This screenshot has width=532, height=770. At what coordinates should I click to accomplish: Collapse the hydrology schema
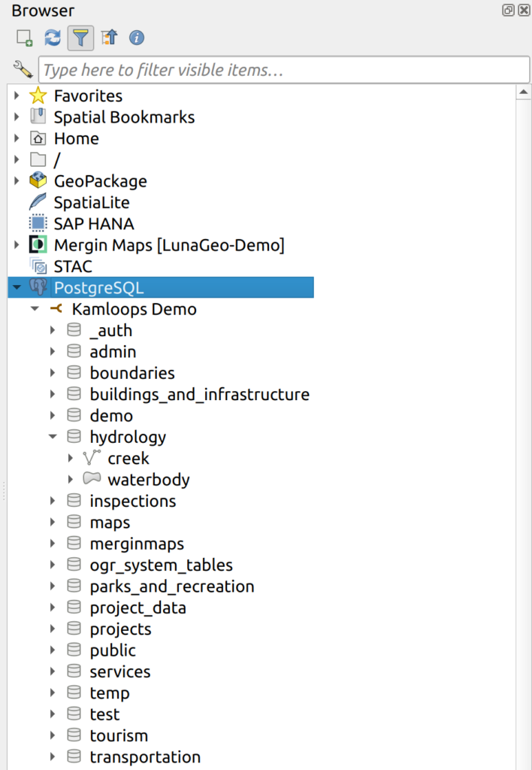pyautogui.click(x=53, y=437)
